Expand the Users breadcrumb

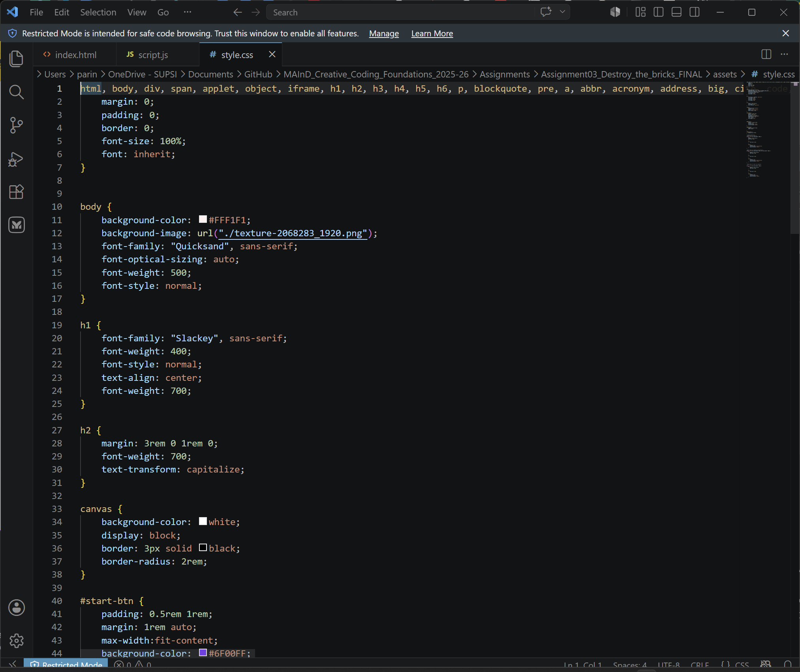[x=55, y=74]
